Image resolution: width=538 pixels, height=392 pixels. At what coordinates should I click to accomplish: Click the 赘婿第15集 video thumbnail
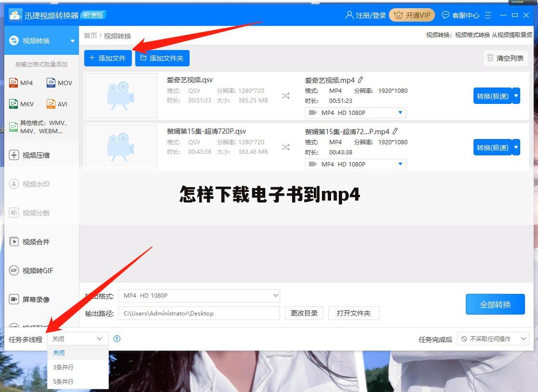coord(121,147)
